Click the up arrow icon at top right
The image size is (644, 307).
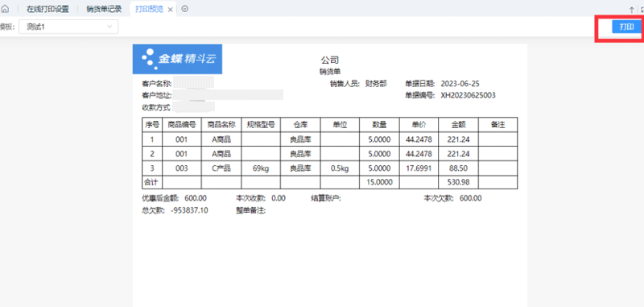click(x=632, y=10)
